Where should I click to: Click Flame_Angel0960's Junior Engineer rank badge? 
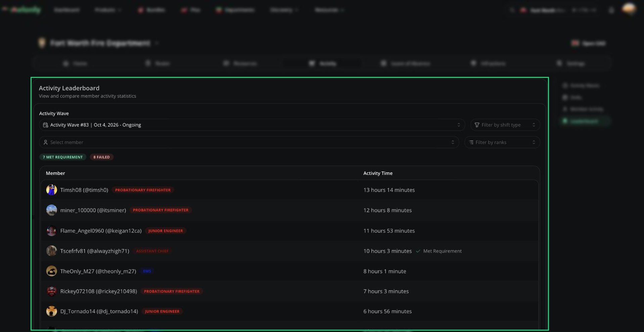coord(166,231)
